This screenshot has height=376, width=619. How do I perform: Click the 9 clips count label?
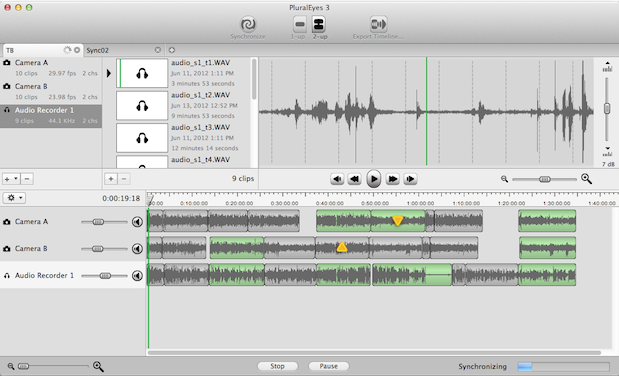pyautogui.click(x=243, y=179)
